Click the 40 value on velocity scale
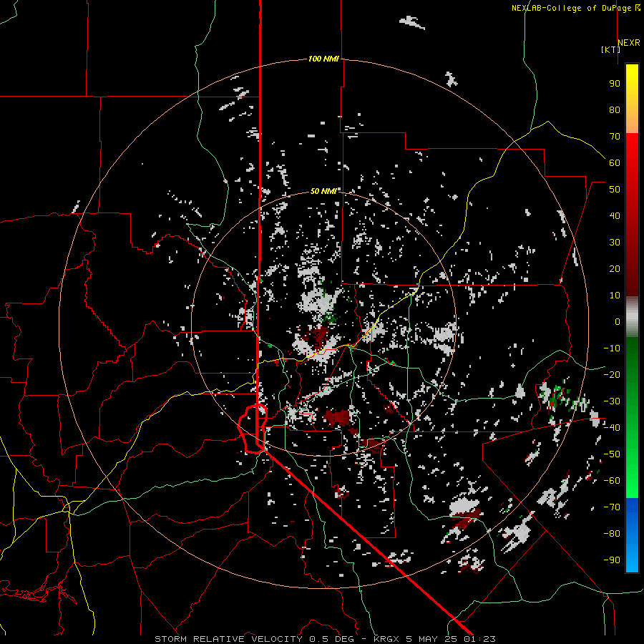The height and width of the screenshot is (644, 644). pos(615,216)
